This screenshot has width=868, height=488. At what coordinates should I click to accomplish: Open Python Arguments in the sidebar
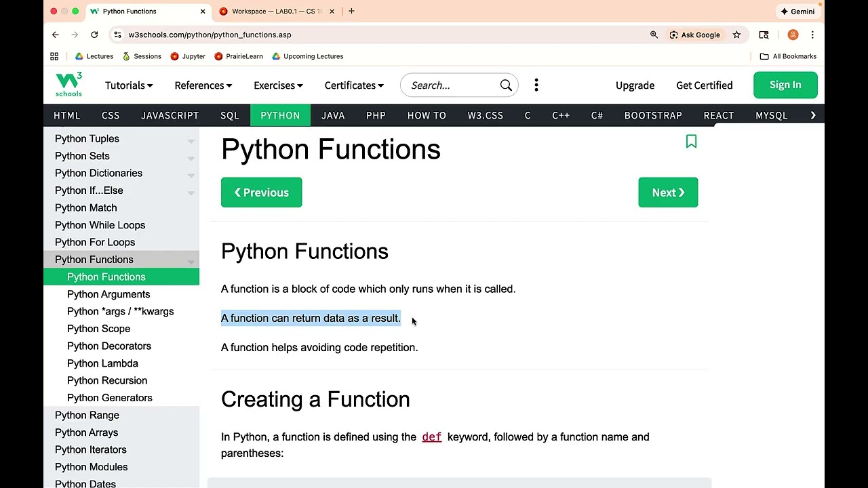(108, 294)
